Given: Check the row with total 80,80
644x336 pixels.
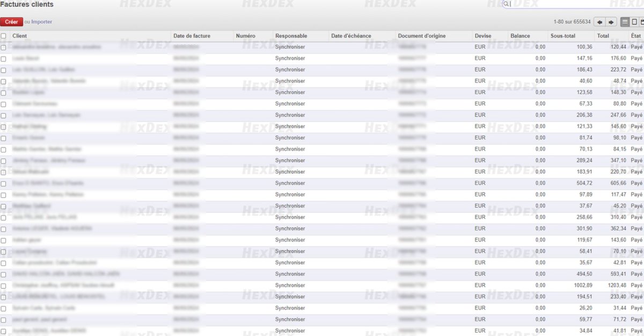Looking at the screenshot, I should click(x=4, y=104).
